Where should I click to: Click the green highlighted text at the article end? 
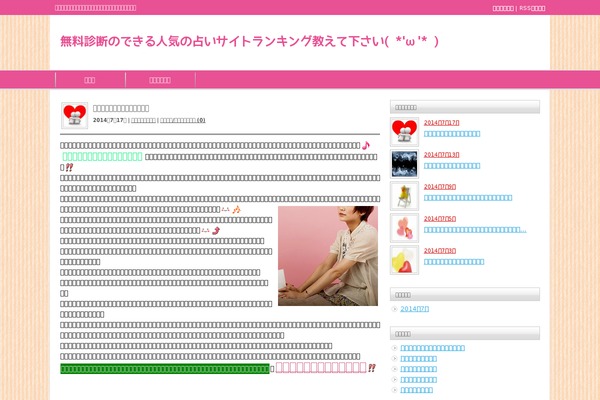click(165, 369)
